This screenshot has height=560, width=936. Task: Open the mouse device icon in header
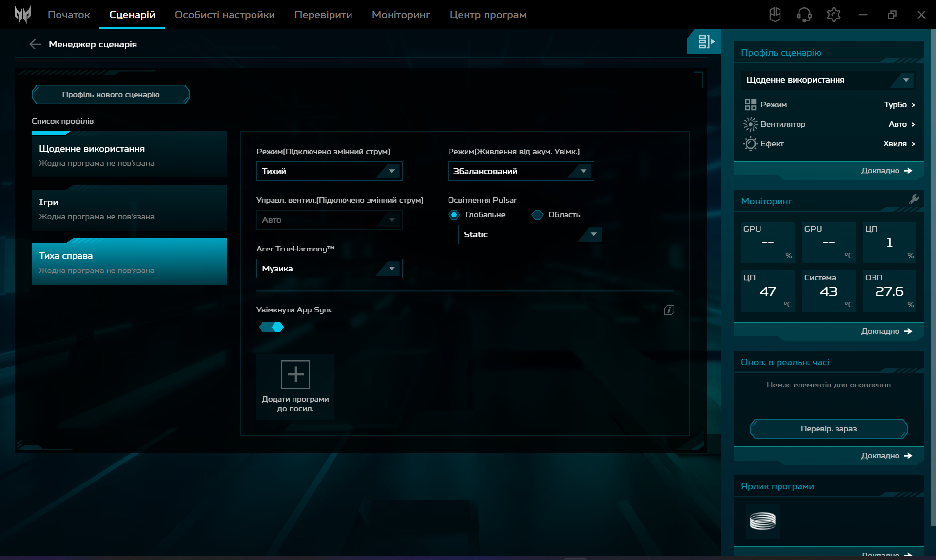pos(775,15)
